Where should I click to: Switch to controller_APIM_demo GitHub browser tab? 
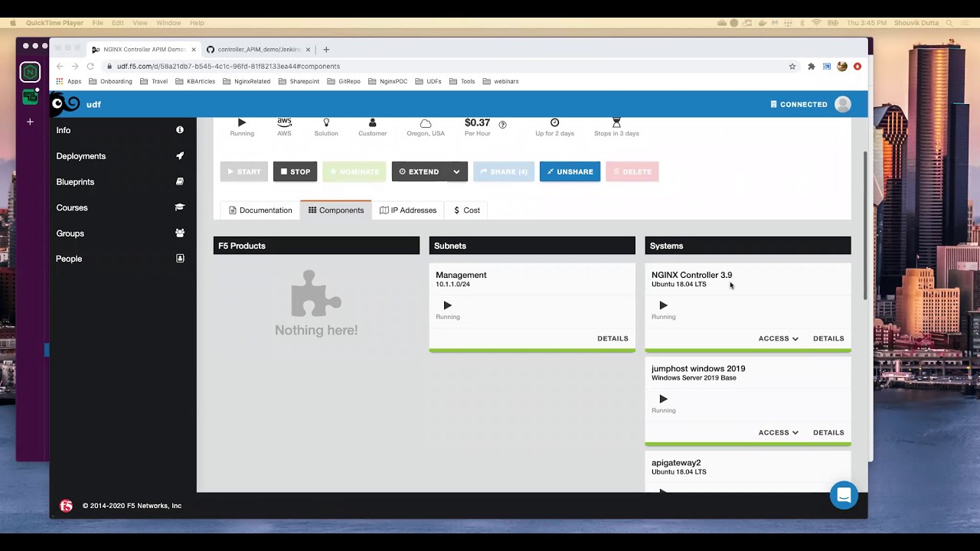(x=258, y=50)
